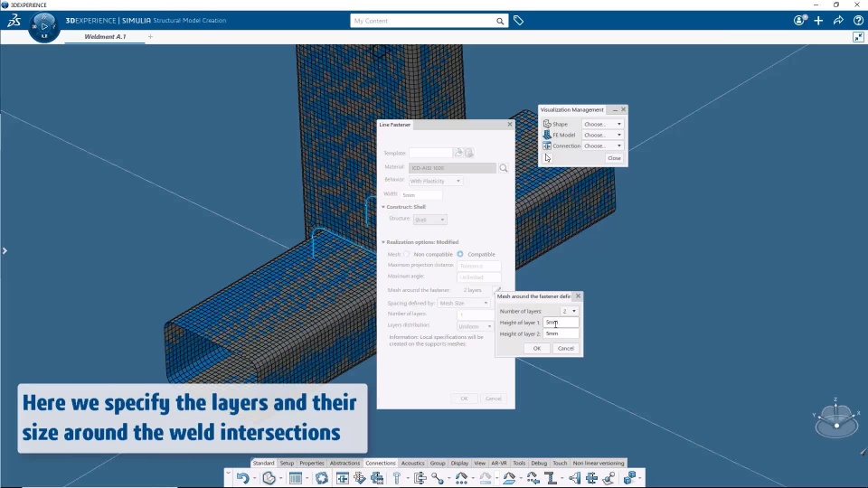
Task: Switch to the Acoustics tab
Action: pos(412,463)
